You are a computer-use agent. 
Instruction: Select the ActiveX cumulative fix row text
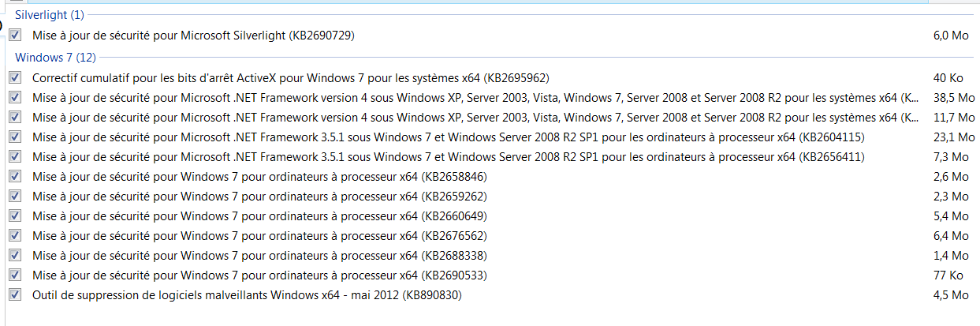(x=290, y=78)
